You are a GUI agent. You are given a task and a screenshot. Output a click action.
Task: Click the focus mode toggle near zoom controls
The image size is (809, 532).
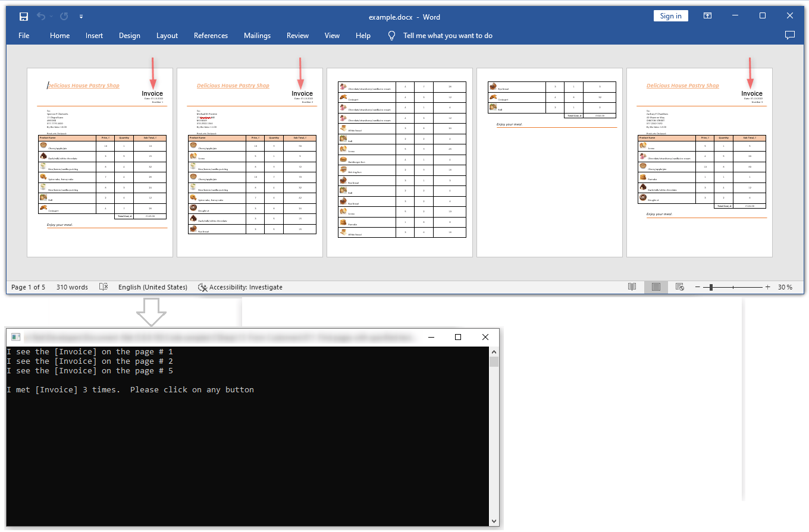click(x=679, y=287)
